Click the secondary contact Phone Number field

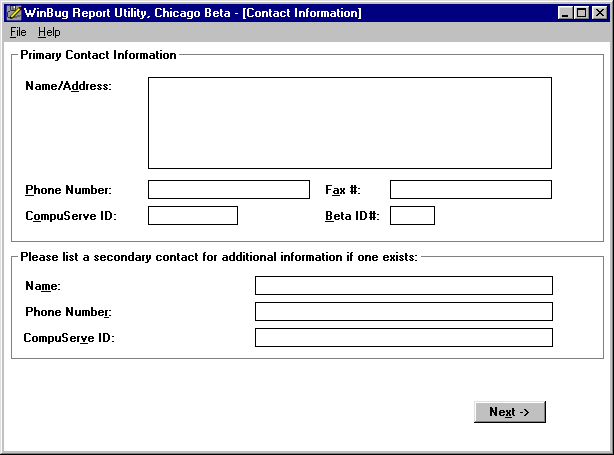click(404, 311)
